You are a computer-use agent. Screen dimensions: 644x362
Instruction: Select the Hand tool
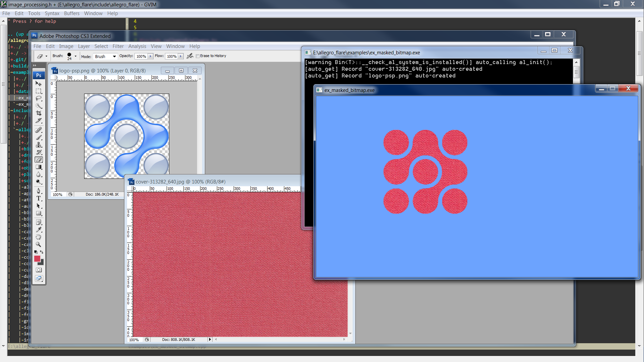point(39,237)
